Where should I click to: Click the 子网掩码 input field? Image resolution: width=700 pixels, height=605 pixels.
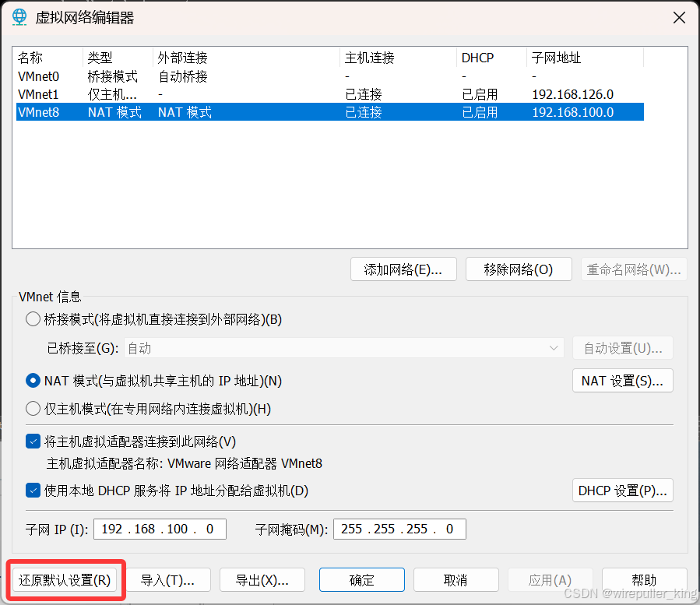[x=399, y=529]
